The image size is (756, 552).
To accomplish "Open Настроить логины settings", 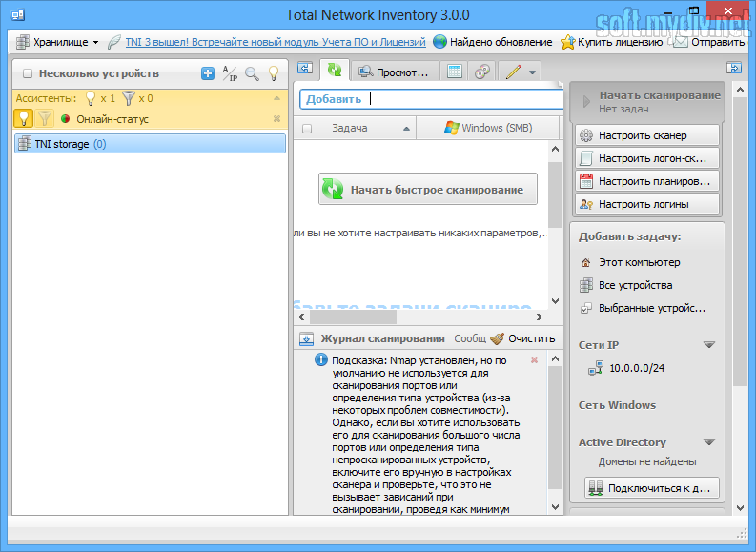I will click(647, 204).
